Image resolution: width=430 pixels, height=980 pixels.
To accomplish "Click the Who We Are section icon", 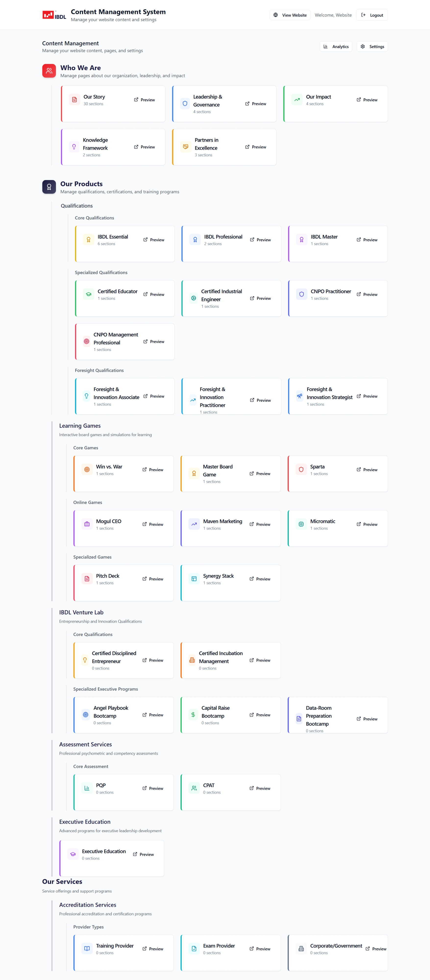I will point(49,71).
